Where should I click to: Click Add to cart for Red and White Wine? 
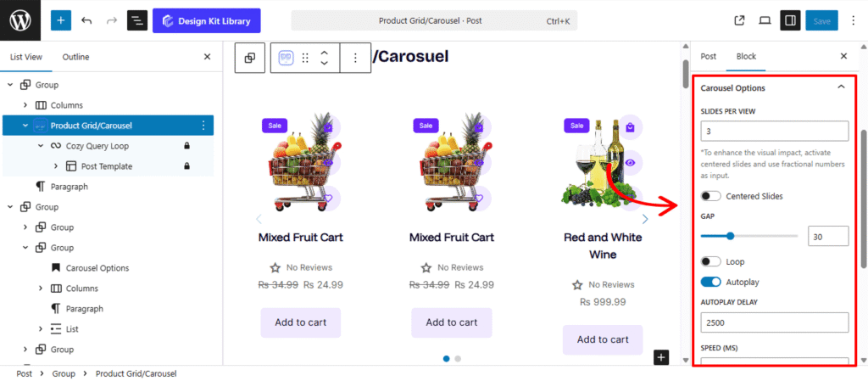tap(603, 339)
